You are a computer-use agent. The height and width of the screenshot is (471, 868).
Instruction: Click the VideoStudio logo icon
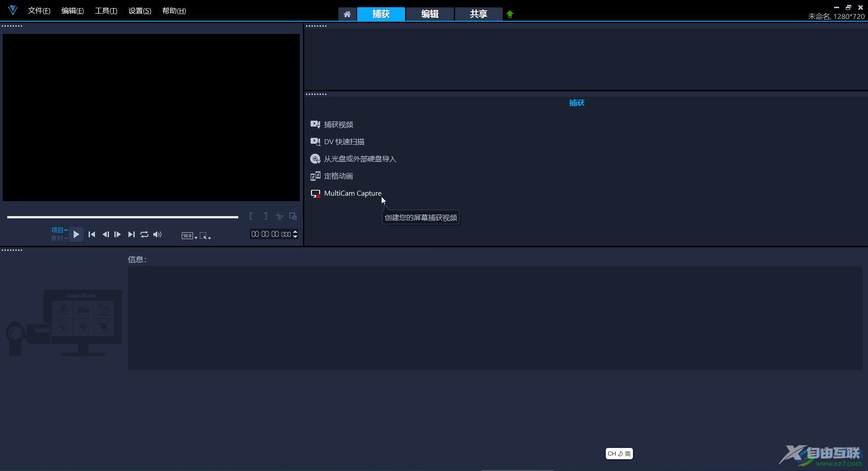pyautogui.click(x=13, y=10)
